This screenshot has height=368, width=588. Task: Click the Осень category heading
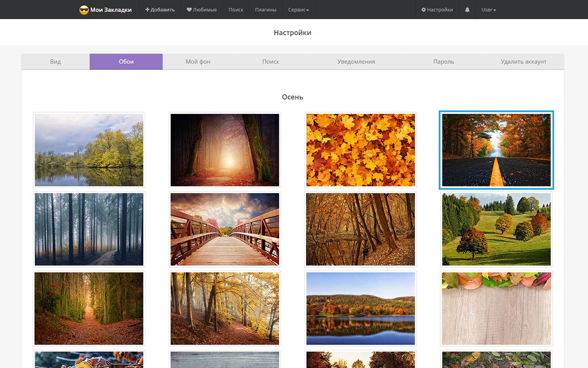tap(293, 97)
